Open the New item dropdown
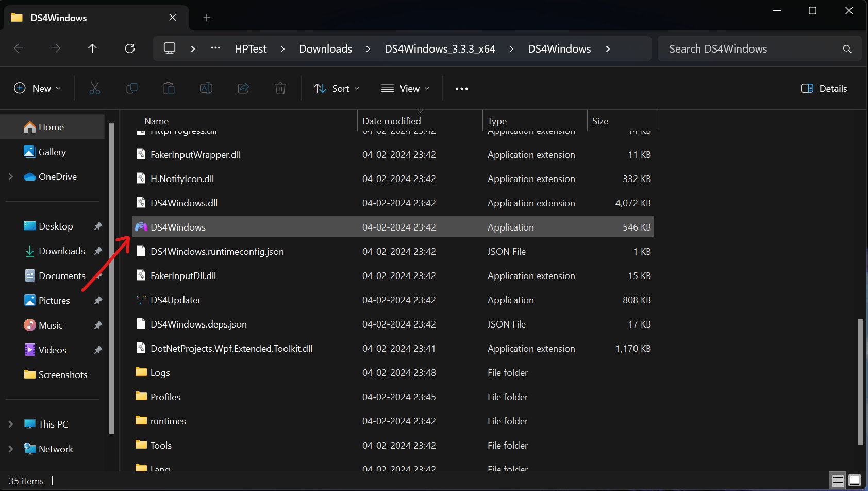This screenshot has height=491, width=868. (x=37, y=88)
